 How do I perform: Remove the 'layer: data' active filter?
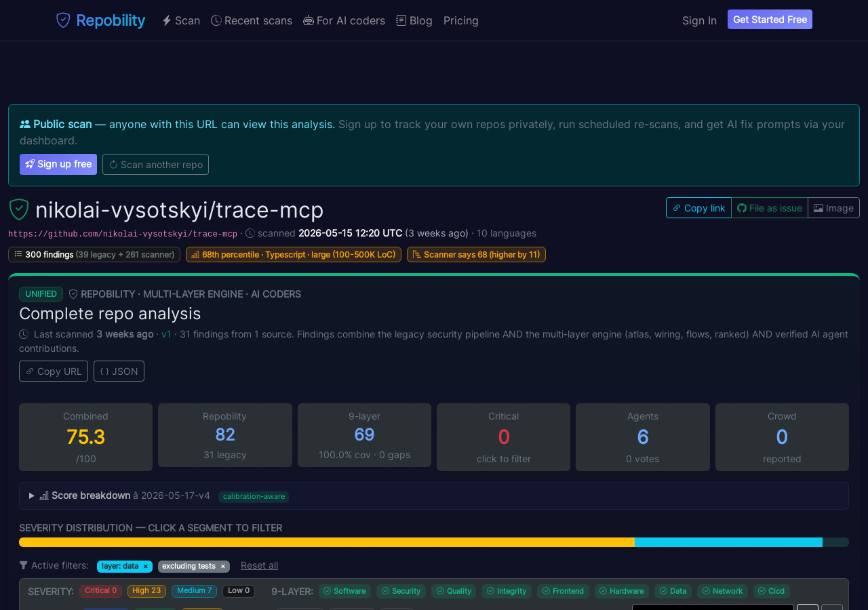pyautogui.click(x=145, y=567)
